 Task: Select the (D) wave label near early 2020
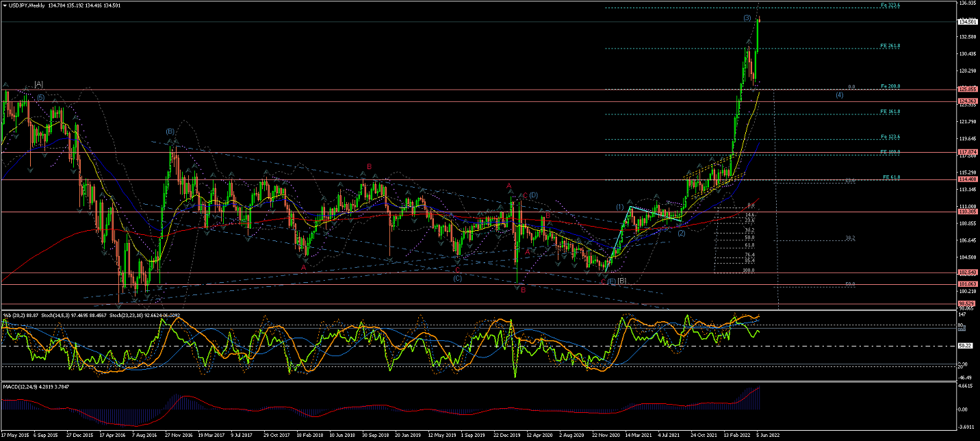[x=533, y=195]
